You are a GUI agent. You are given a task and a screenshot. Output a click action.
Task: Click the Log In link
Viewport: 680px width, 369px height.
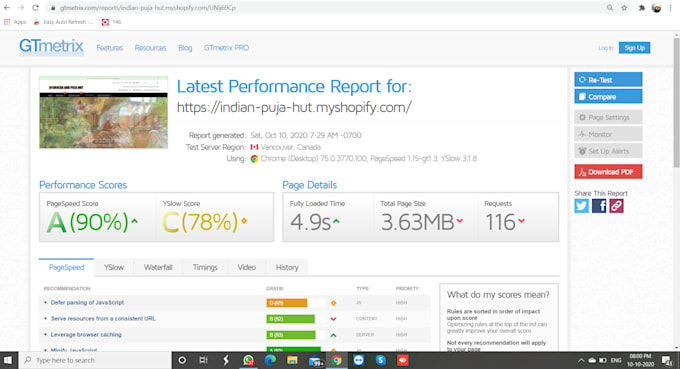click(605, 48)
